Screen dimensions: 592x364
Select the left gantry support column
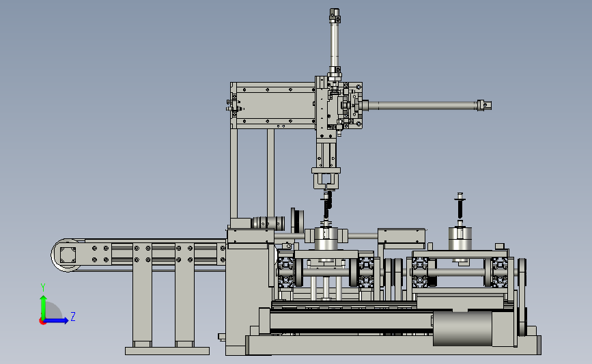click(234, 173)
